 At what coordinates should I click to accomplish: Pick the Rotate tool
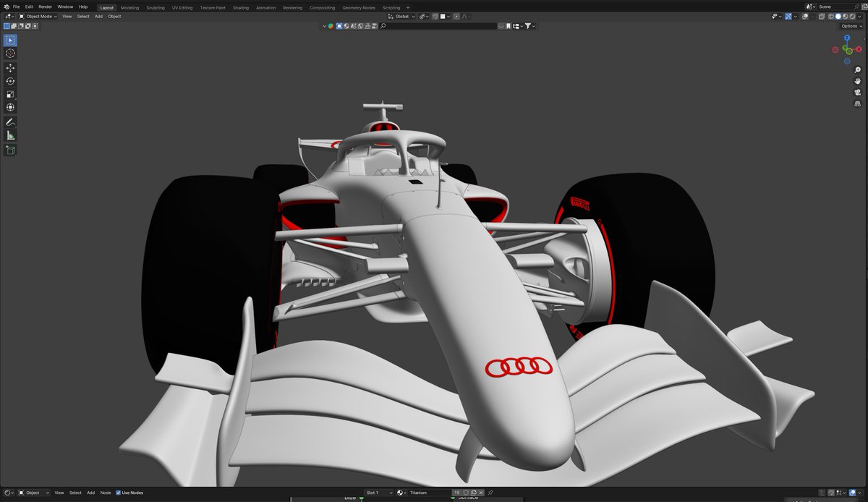click(x=10, y=81)
